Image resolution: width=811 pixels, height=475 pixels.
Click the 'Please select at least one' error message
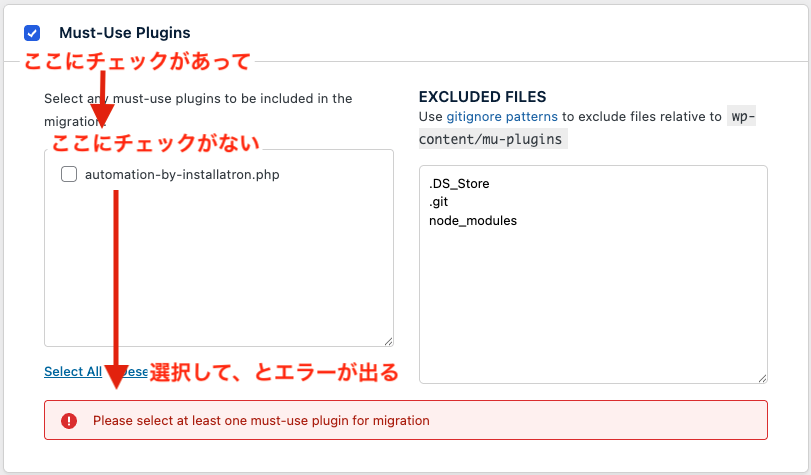point(261,421)
